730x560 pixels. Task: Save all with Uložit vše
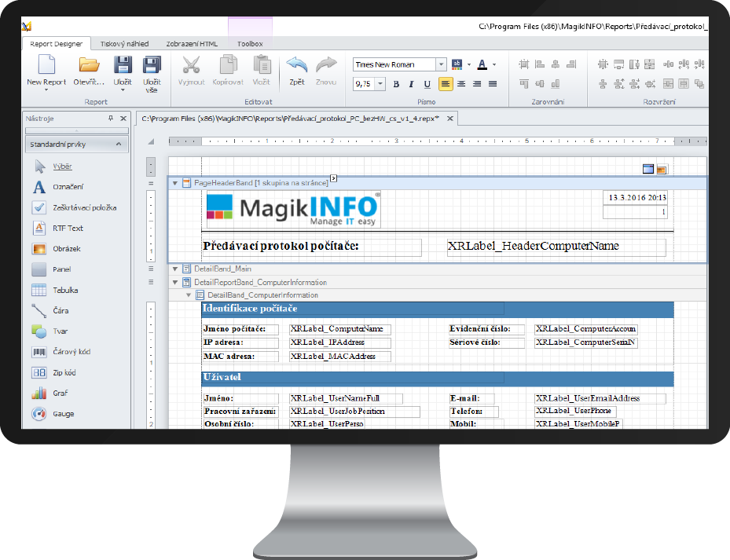[152, 74]
